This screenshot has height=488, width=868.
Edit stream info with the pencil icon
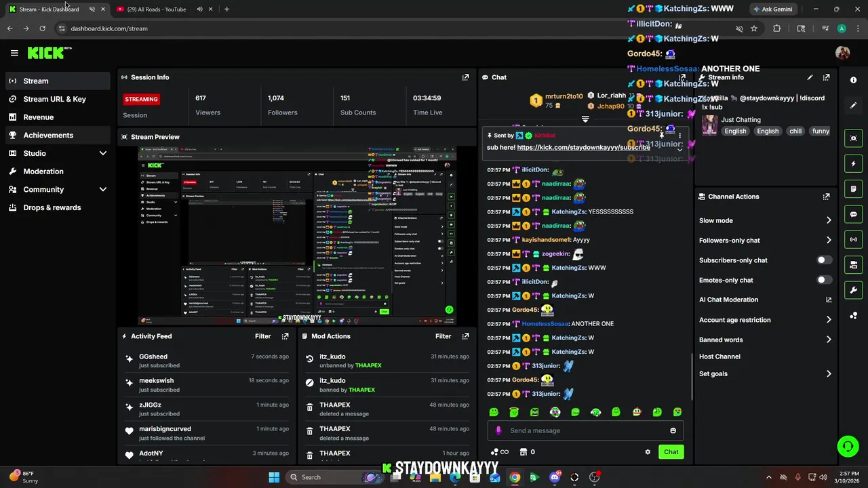pos(810,77)
